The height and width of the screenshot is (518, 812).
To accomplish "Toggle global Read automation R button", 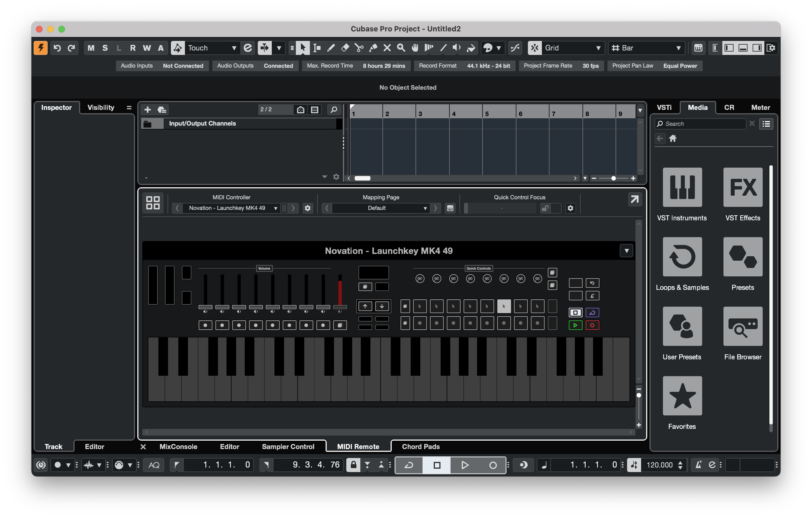I will coord(133,48).
